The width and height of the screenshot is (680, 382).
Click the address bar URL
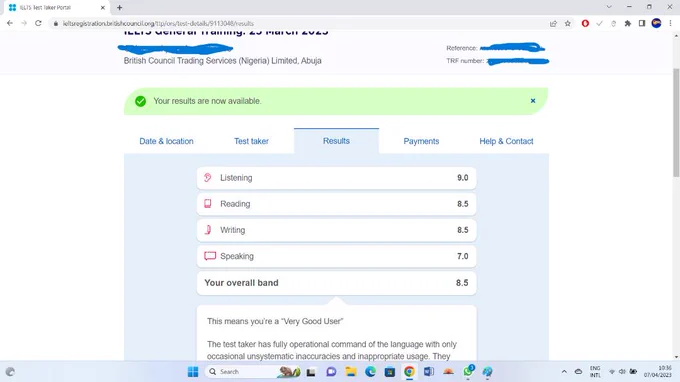158,23
